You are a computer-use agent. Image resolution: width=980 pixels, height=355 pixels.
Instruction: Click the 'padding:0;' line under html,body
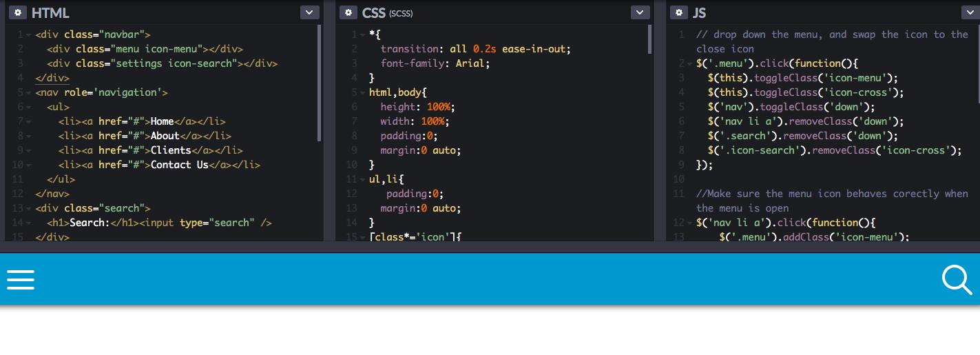pyautogui.click(x=410, y=136)
